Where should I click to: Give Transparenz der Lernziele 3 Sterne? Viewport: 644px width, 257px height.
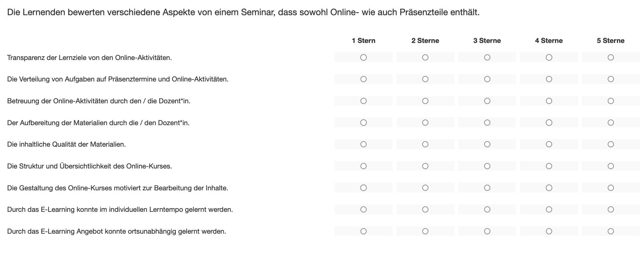tap(487, 57)
